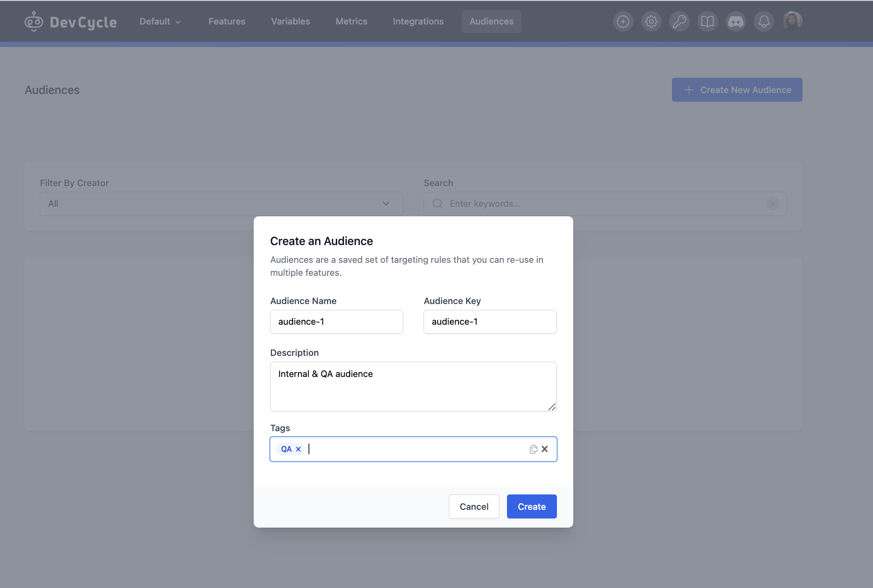Screen dimensions: 873x588
Task: Copy tags using the copy icon
Action: [x=533, y=449]
